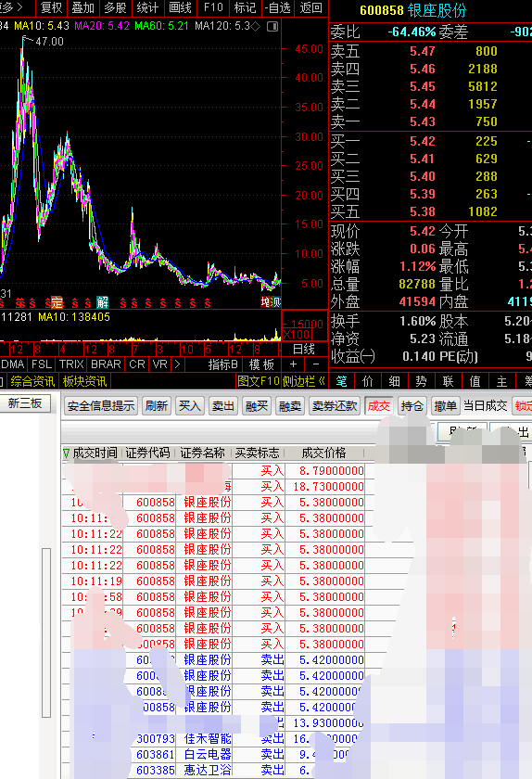Switch to the 值 value tab
Screen dimensions: 532x779
[475, 381]
